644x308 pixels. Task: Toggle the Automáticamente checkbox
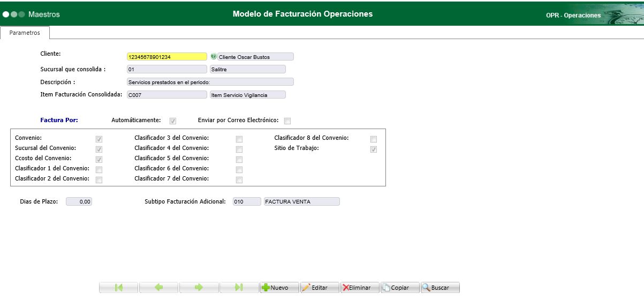click(x=173, y=121)
